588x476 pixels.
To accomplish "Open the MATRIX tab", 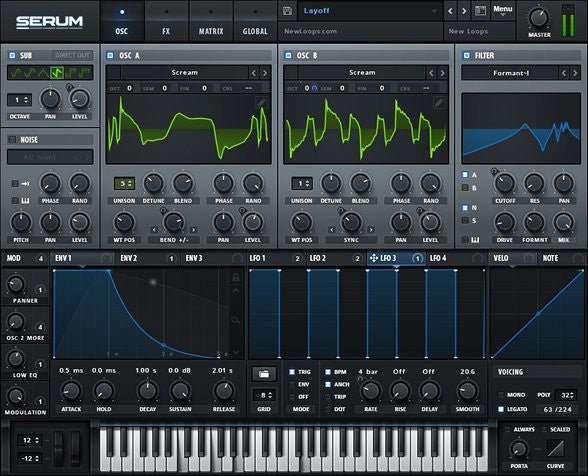I will [211, 21].
